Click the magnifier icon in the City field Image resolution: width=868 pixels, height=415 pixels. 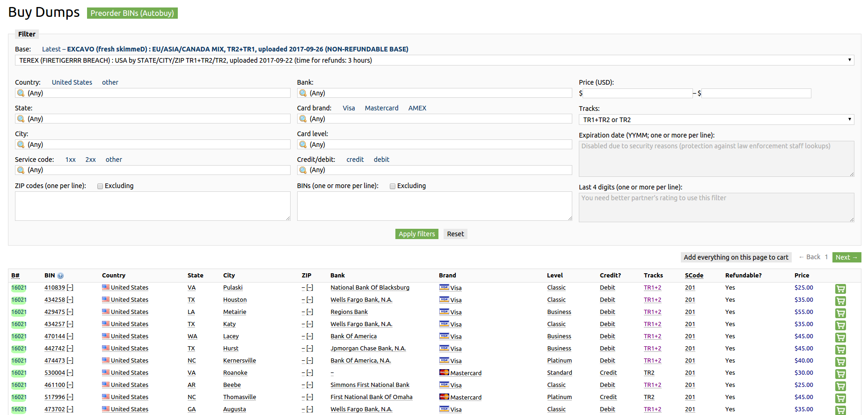(21, 145)
